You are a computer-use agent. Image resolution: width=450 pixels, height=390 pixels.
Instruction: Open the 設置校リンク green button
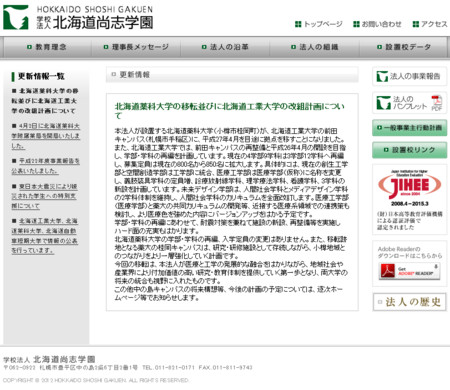pyautogui.click(x=409, y=150)
